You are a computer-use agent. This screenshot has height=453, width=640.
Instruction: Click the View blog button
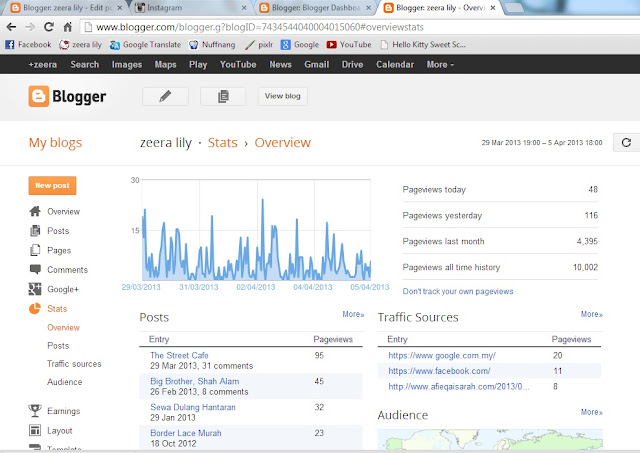[282, 96]
